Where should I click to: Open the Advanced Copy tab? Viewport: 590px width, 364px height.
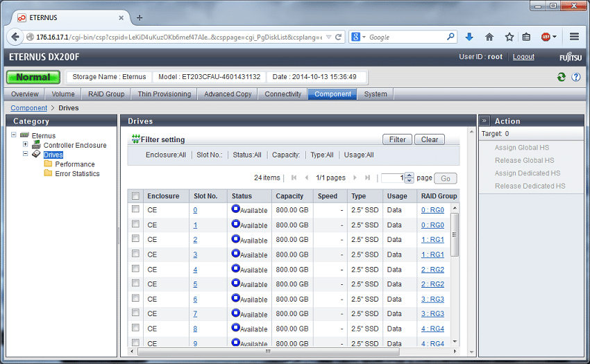[x=228, y=94]
